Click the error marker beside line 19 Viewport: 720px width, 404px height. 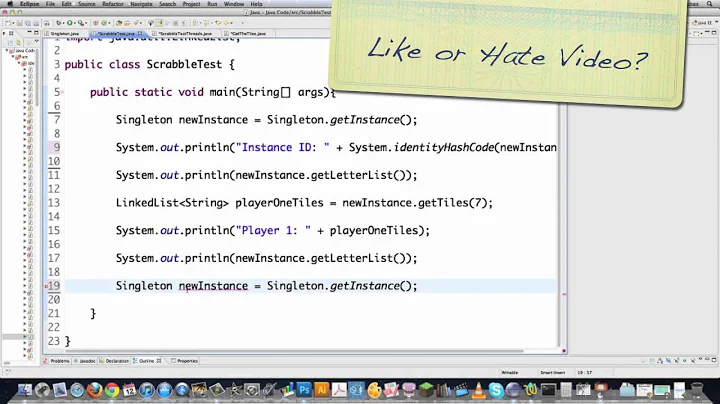coord(46,286)
